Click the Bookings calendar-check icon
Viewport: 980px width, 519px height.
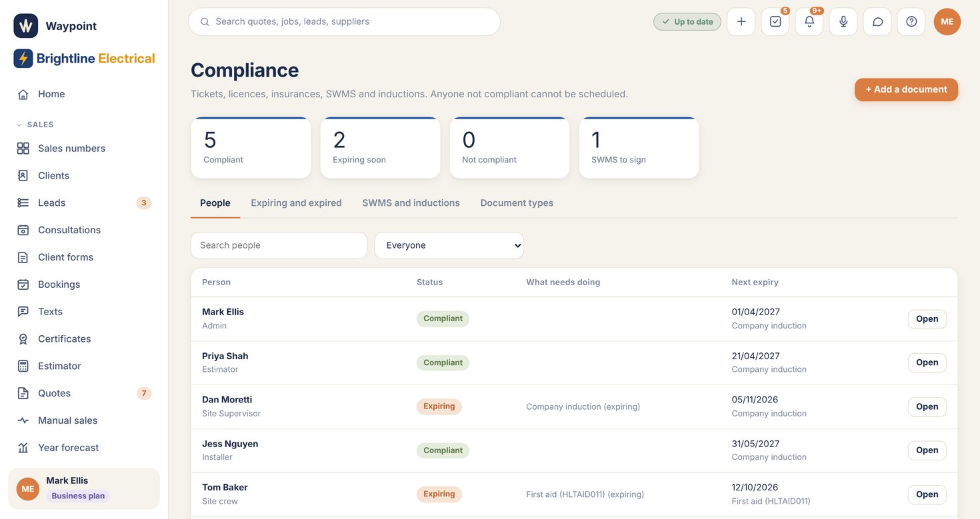click(23, 284)
